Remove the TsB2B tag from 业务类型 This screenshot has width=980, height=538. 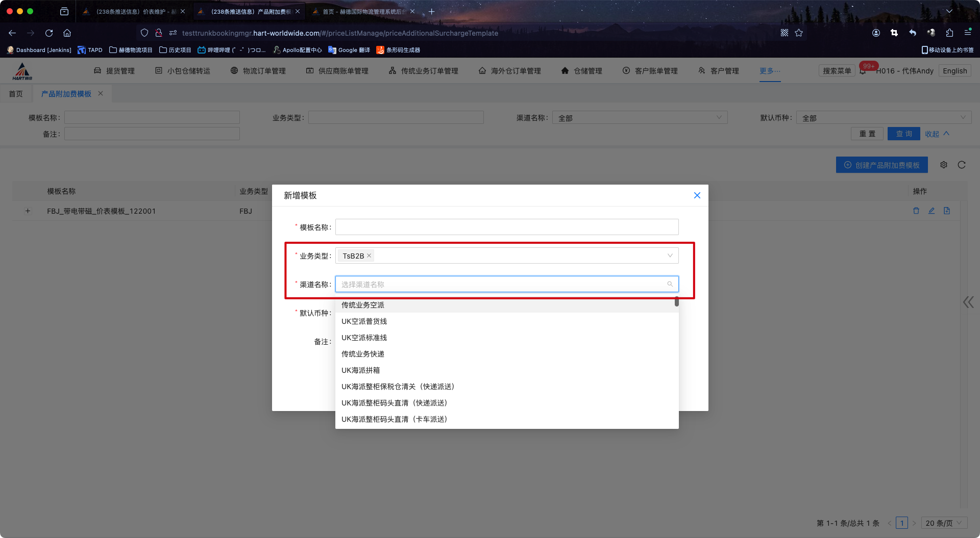click(x=369, y=255)
